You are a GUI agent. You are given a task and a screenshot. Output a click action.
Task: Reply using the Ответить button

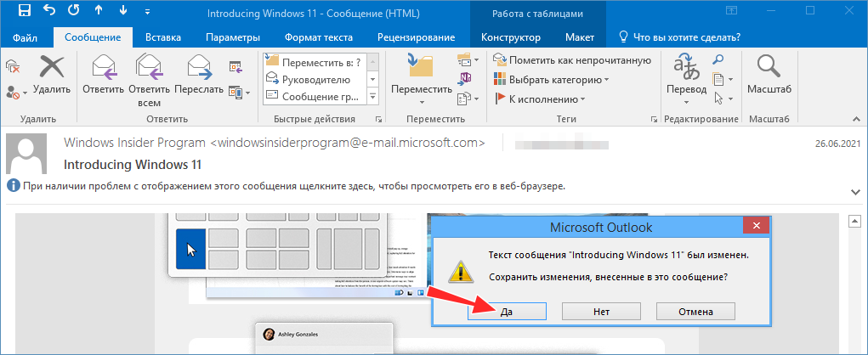click(x=104, y=75)
